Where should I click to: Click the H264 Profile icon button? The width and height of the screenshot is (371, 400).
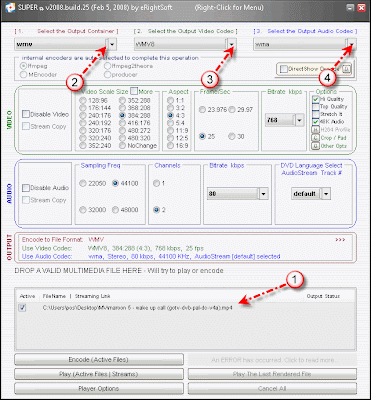point(315,130)
